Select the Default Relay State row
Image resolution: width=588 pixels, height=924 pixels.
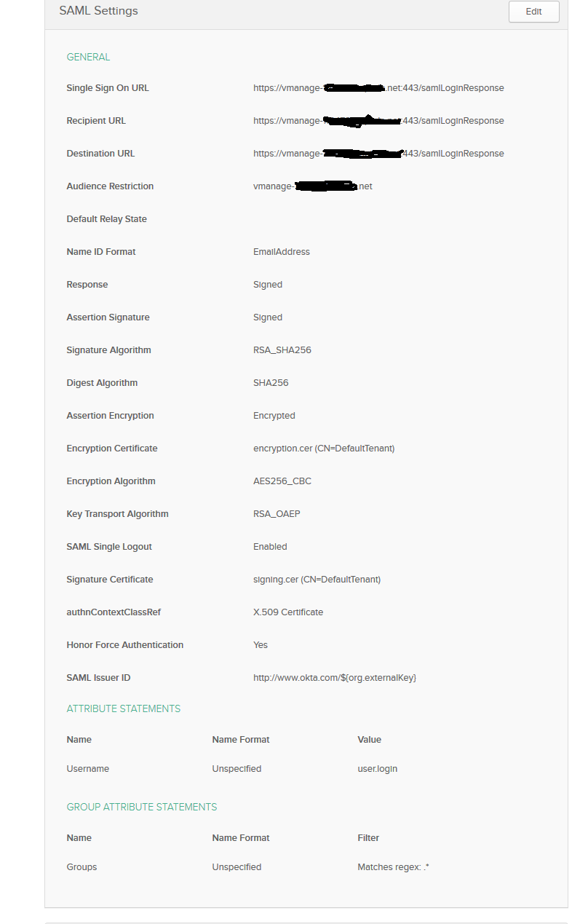point(107,218)
